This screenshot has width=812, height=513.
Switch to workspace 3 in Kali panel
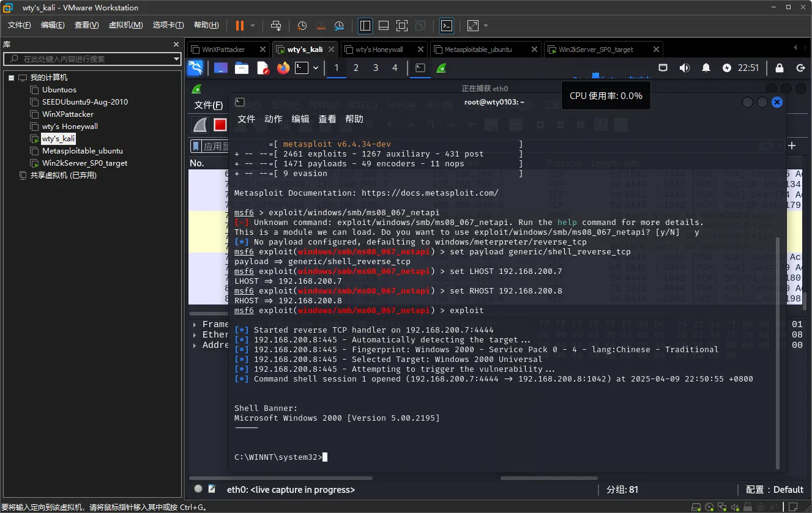pos(376,68)
